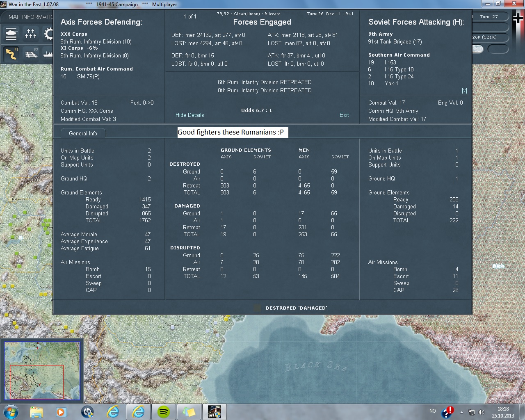Open the Map Information tab
525x420 pixels.
tap(31, 17)
